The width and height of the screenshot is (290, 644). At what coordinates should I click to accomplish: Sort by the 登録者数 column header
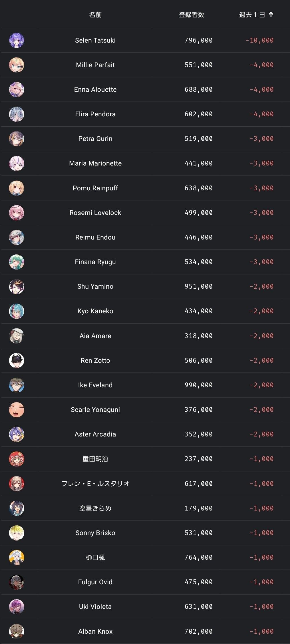tap(191, 15)
